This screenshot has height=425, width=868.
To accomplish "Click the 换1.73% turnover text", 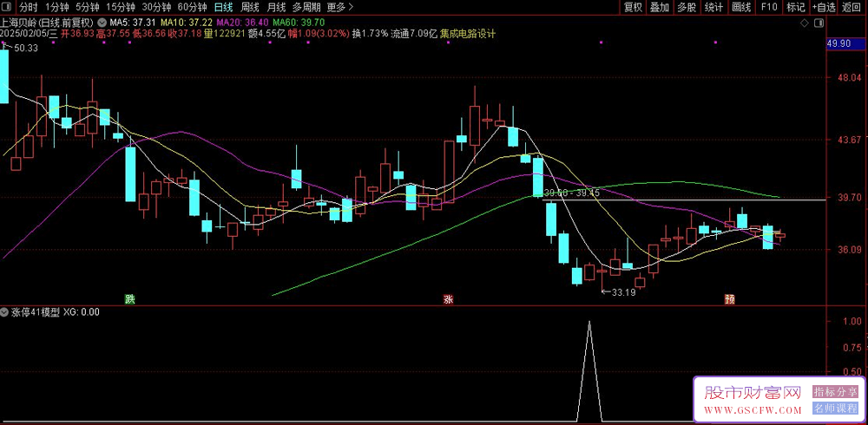I will (371, 34).
